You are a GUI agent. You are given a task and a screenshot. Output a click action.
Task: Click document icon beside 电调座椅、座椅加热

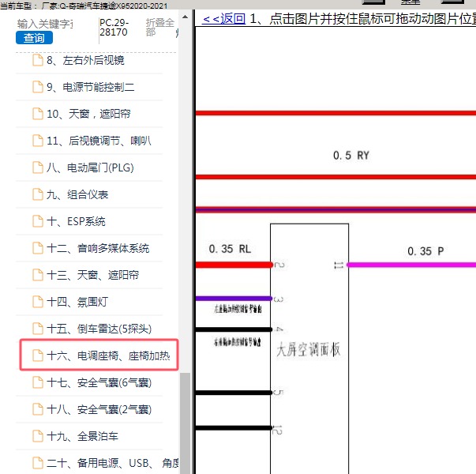point(38,355)
